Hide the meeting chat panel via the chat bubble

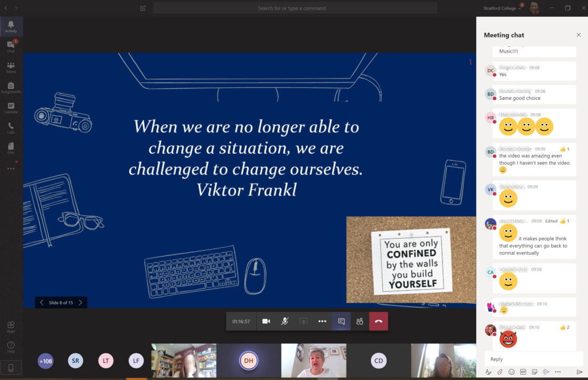[341, 321]
